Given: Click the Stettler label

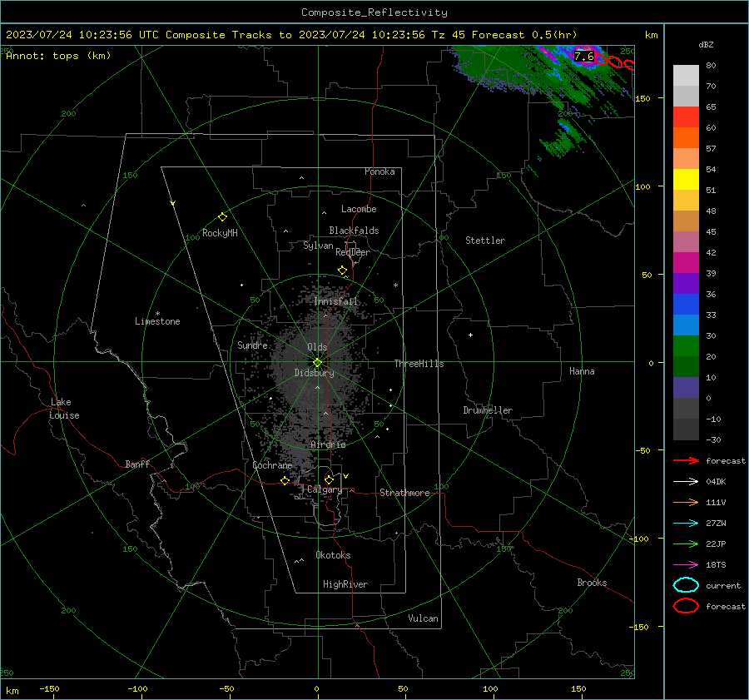Looking at the screenshot, I should click(x=485, y=241).
